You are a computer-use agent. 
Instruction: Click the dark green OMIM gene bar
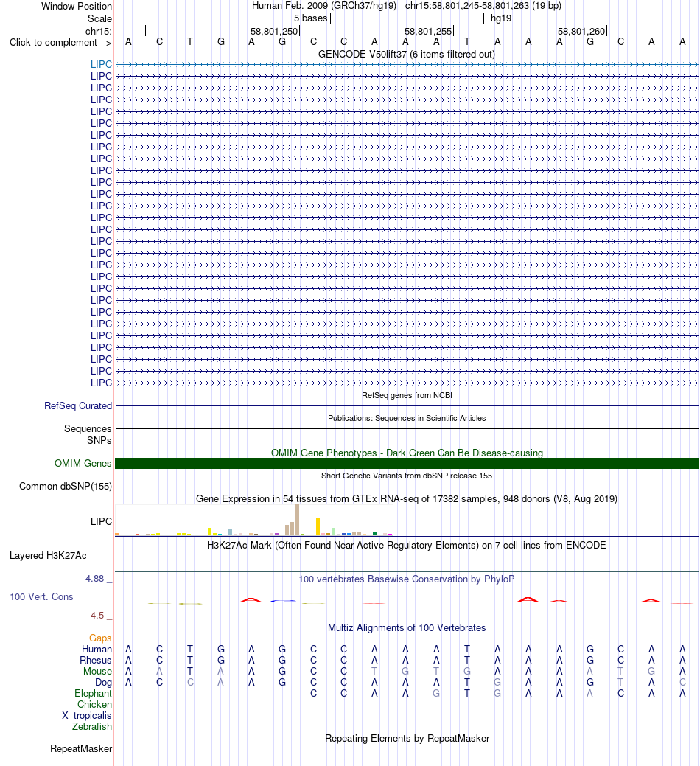click(x=407, y=463)
